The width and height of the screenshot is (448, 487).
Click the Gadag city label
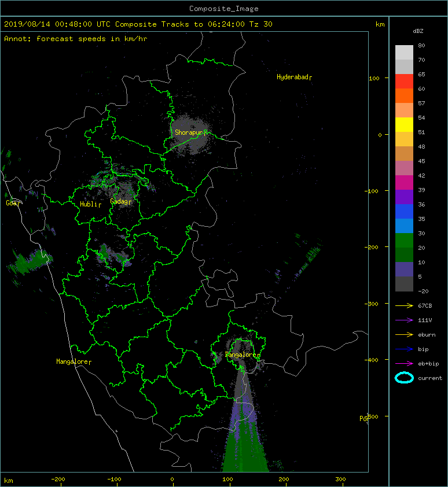coord(120,201)
